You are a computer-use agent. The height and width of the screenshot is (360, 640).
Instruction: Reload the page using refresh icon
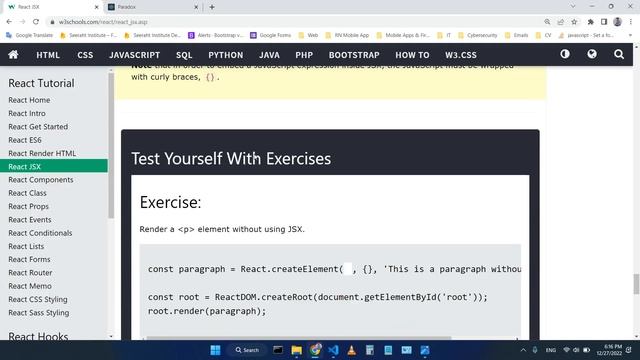(36, 22)
